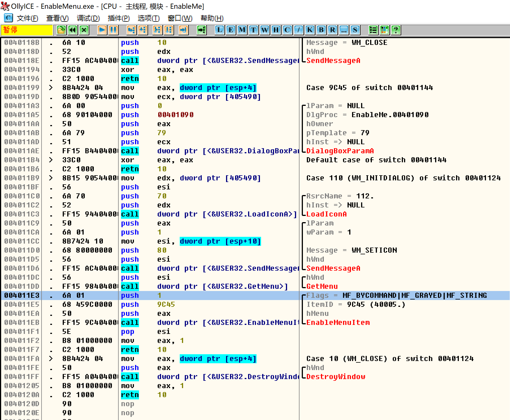The image size is (510, 420).
Task: Open Threads window with T button
Action: [x=253, y=30]
